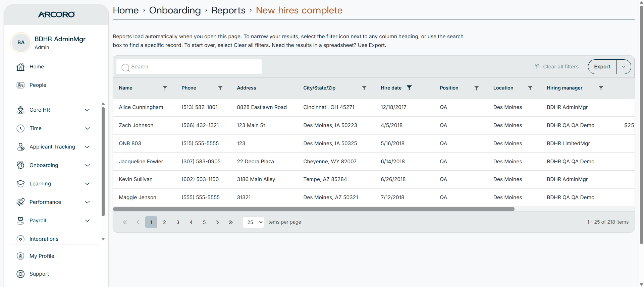Image resolution: width=644 pixels, height=287 pixels.
Task: Jump to the last results page
Action: pyautogui.click(x=230, y=222)
